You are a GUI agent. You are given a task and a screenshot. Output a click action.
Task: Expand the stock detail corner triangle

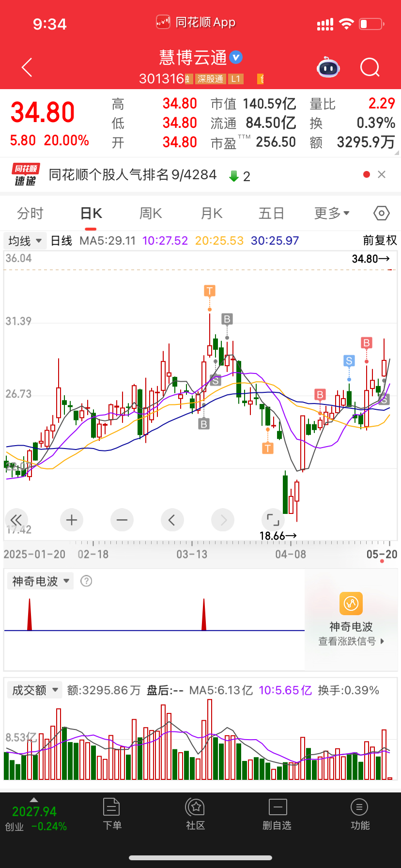pos(397,153)
